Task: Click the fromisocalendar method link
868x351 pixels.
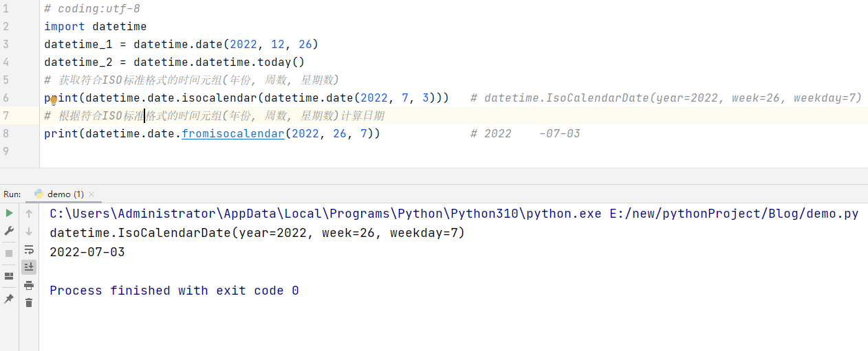Action: (x=232, y=133)
